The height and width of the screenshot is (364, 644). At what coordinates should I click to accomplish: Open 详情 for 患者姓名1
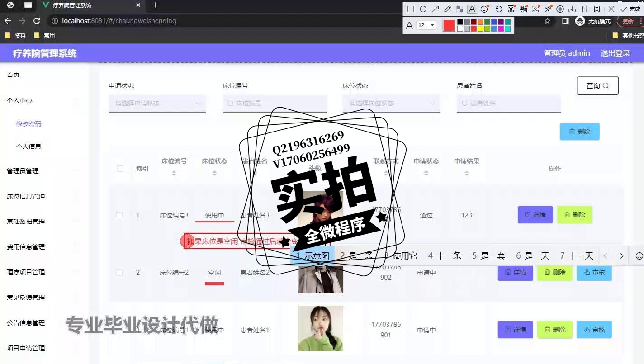[x=515, y=330]
